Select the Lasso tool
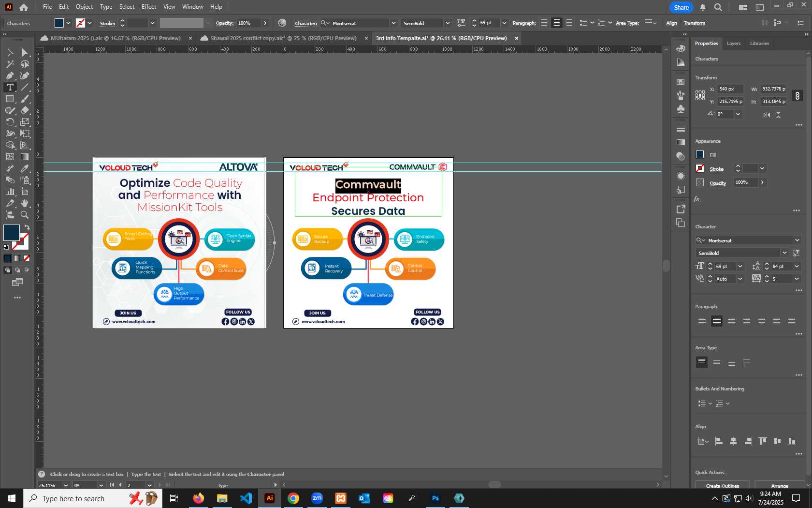 coord(25,64)
